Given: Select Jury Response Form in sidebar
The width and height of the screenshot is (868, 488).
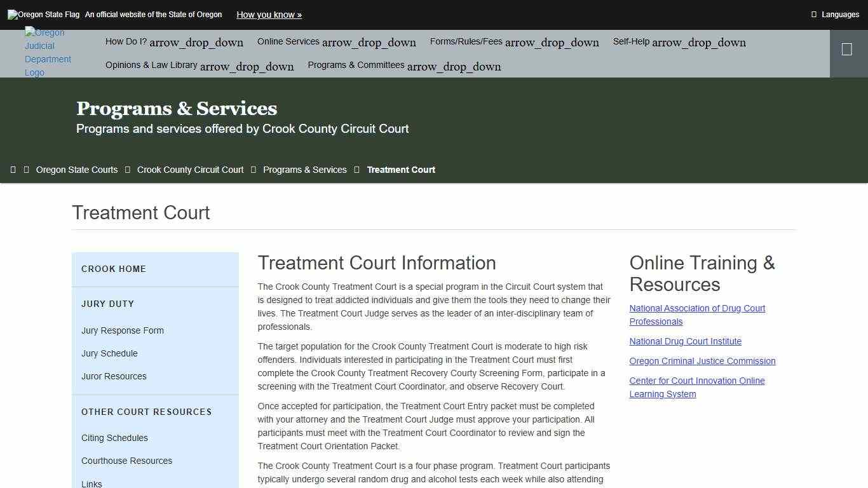Looking at the screenshot, I should click(122, 330).
